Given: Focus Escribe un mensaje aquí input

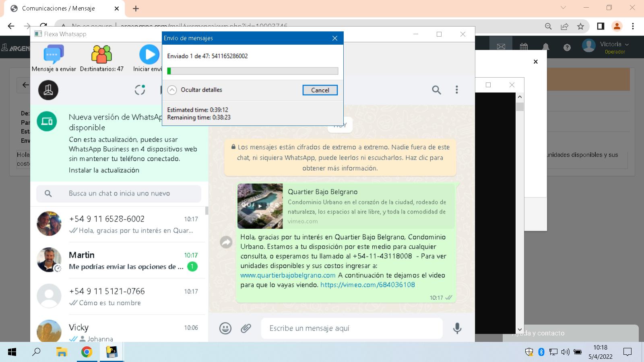Looking at the screenshot, I should tap(352, 328).
